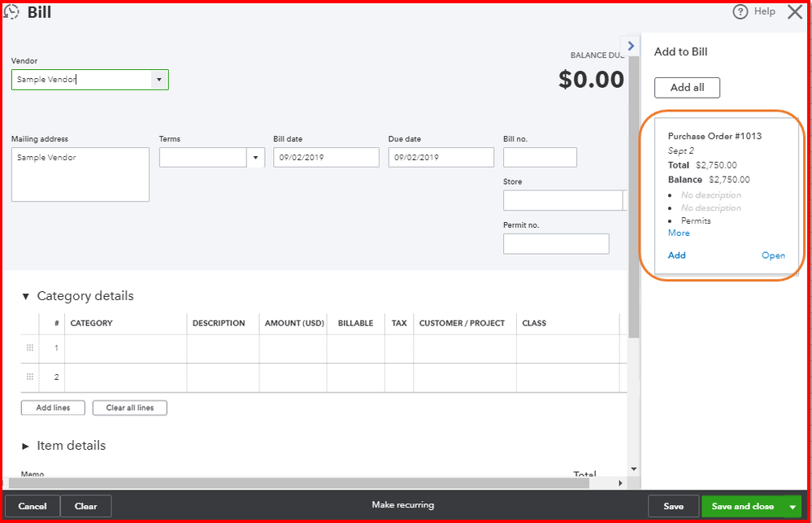Click in the Sample Vendor field
Image resolution: width=812 pixels, height=523 pixels.
(82, 80)
